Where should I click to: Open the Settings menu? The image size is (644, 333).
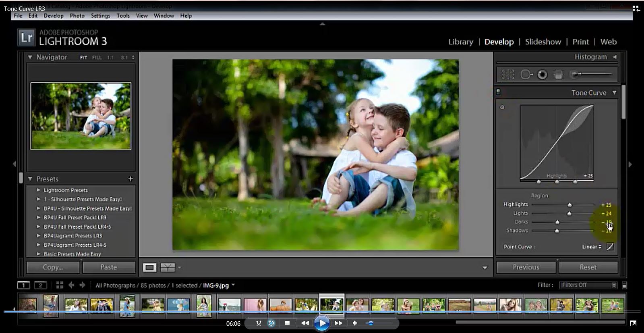[100, 16]
